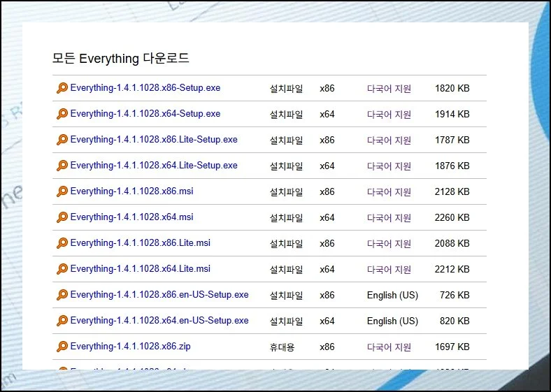Click the 2212 KB size value
Viewport: 551px width, 392px height.
click(452, 270)
